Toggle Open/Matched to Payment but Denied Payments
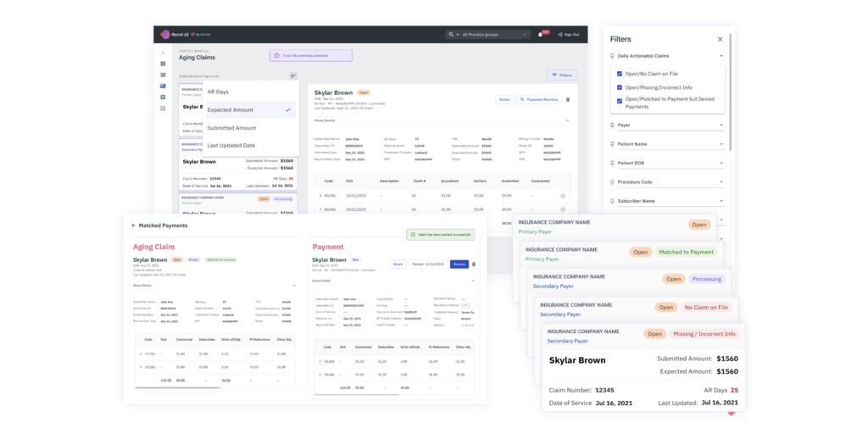868x434 pixels. click(620, 100)
